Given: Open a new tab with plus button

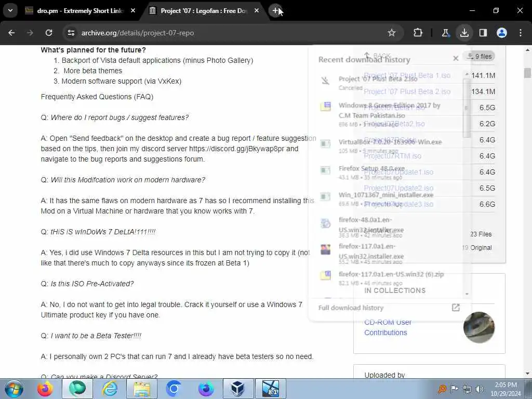Looking at the screenshot, I should [275, 10].
